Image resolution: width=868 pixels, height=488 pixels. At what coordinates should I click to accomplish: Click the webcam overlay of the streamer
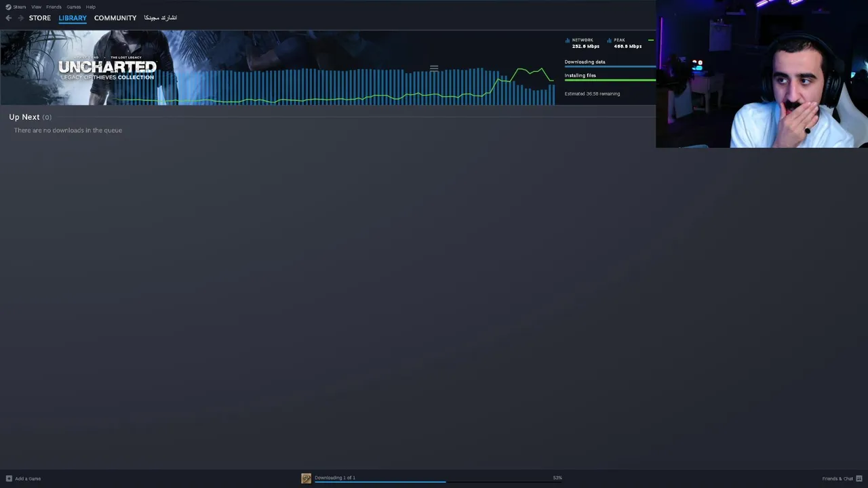click(762, 74)
